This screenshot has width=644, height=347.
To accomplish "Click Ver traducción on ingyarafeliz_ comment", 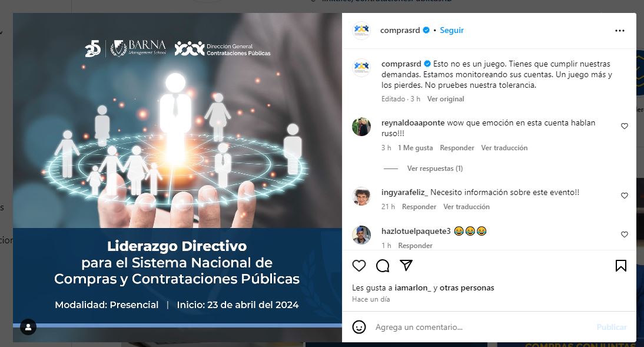I will (466, 206).
